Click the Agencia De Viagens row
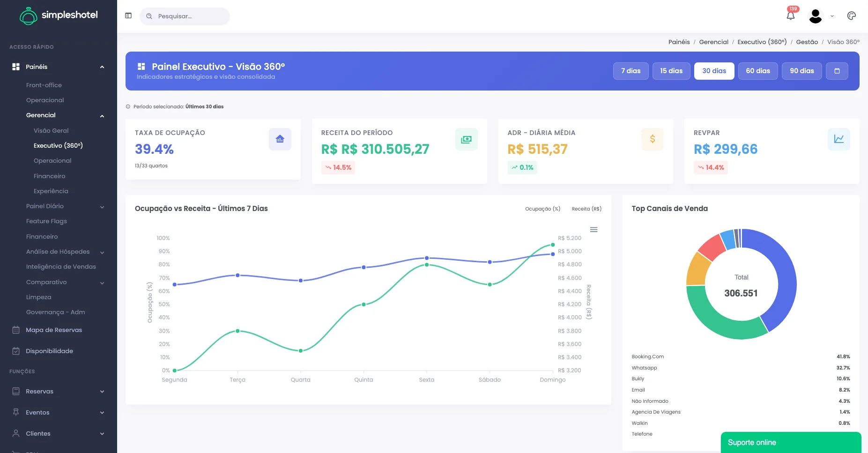The image size is (868, 453). [741, 412]
